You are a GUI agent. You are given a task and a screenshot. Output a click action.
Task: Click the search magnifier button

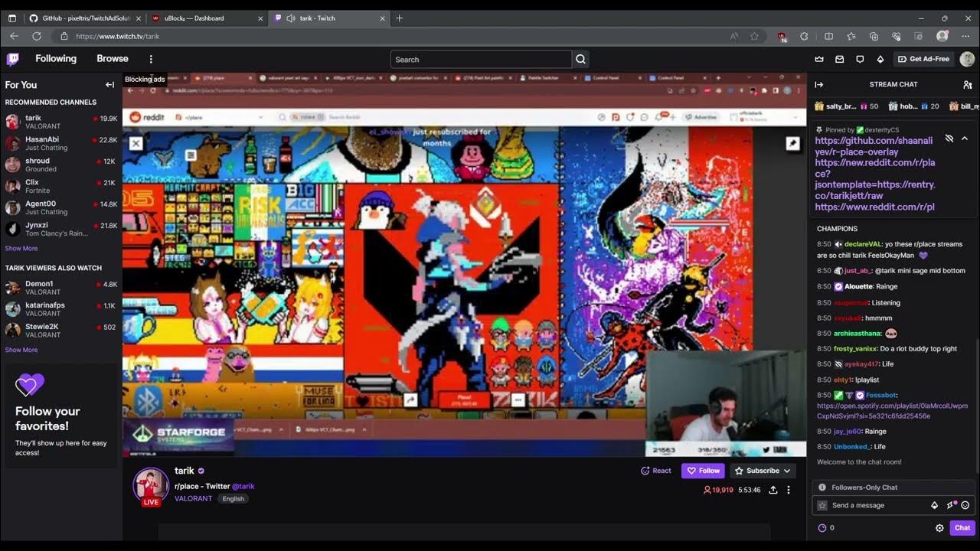click(580, 60)
